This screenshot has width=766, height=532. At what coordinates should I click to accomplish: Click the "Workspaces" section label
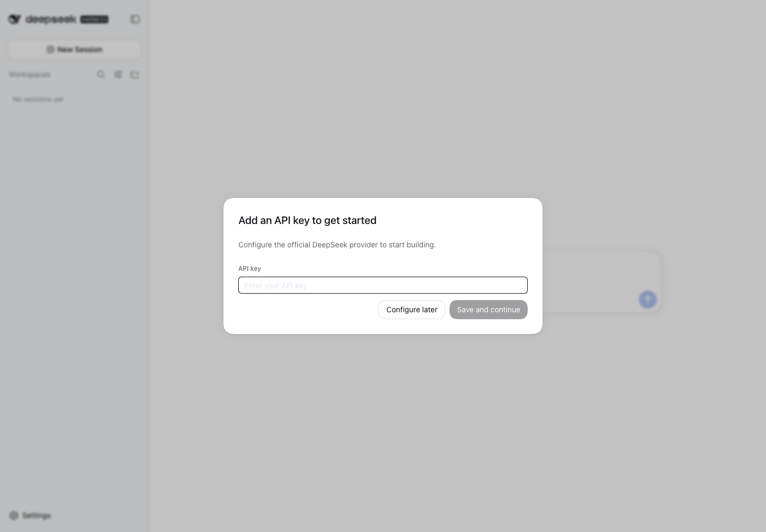tap(30, 74)
